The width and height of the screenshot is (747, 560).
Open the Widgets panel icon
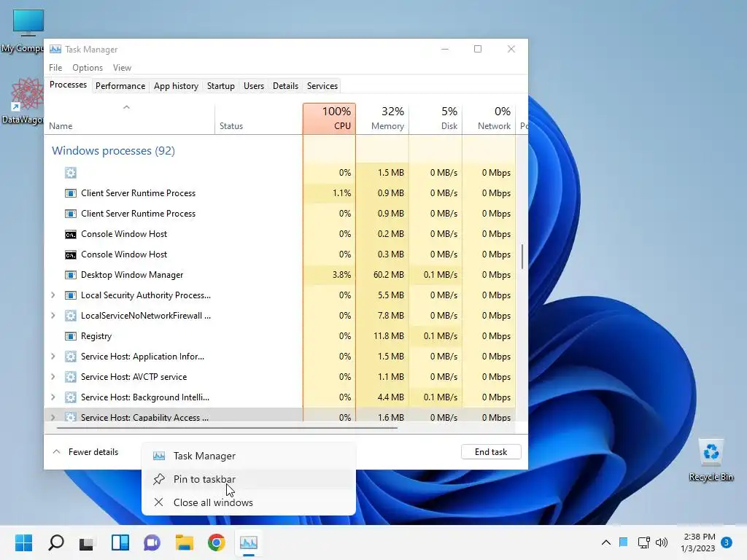pos(120,542)
